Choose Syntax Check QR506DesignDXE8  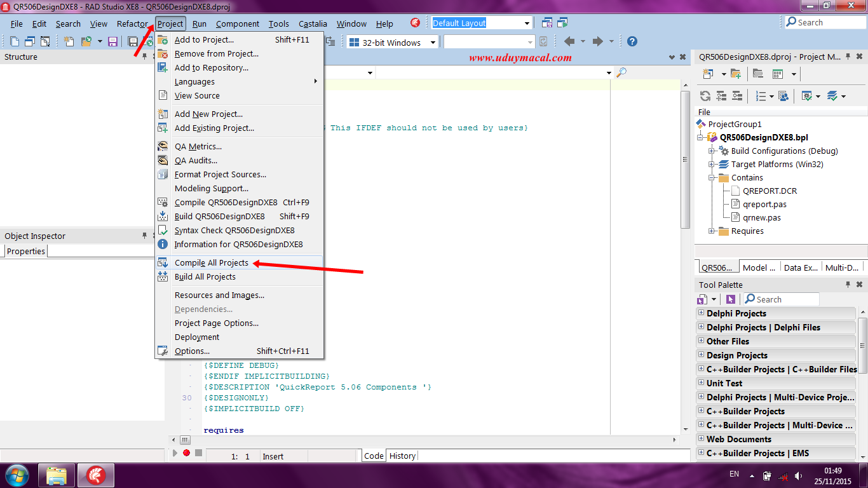click(239, 230)
